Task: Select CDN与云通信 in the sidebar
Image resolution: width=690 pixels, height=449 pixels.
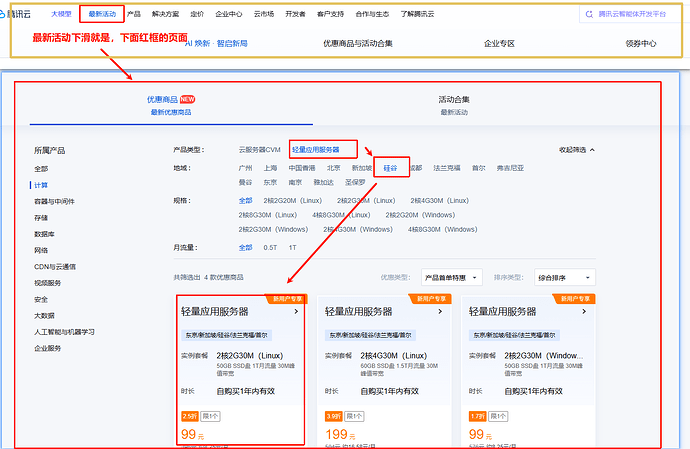Action: pyautogui.click(x=55, y=267)
